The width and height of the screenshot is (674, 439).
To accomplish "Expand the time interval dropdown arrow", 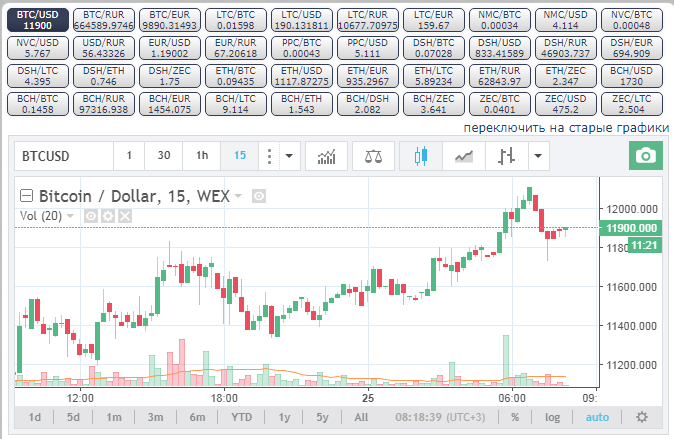I will [289, 156].
